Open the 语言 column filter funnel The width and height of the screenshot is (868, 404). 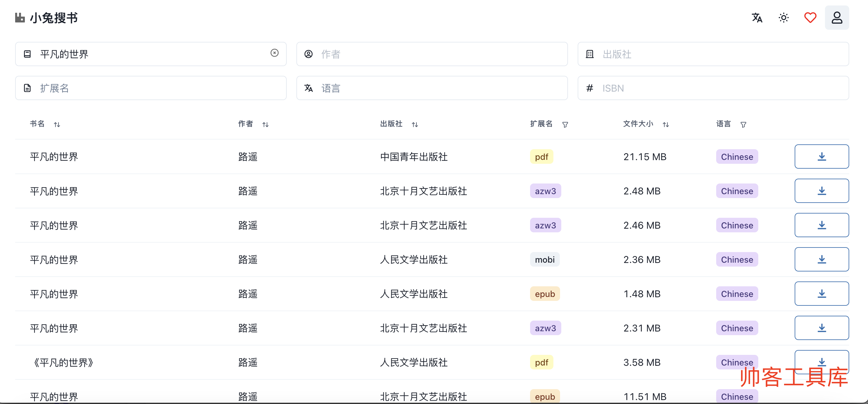point(743,124)
